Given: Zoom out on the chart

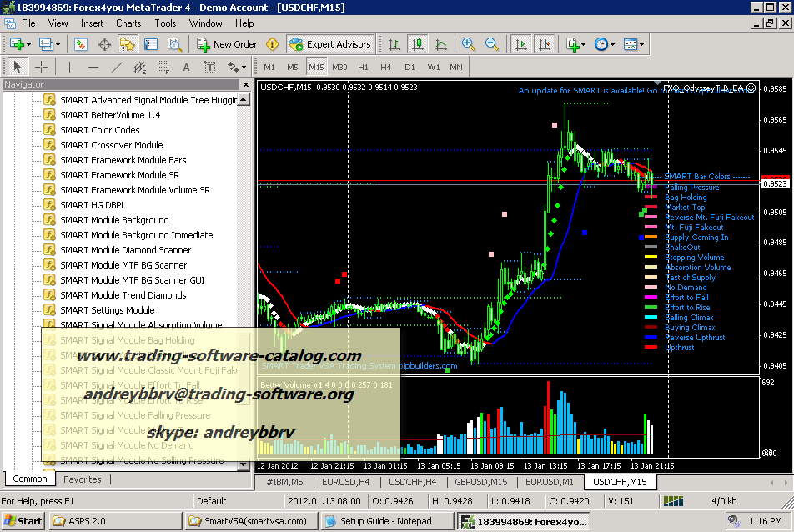Looking at the screenshot, I should coord(492,44).
